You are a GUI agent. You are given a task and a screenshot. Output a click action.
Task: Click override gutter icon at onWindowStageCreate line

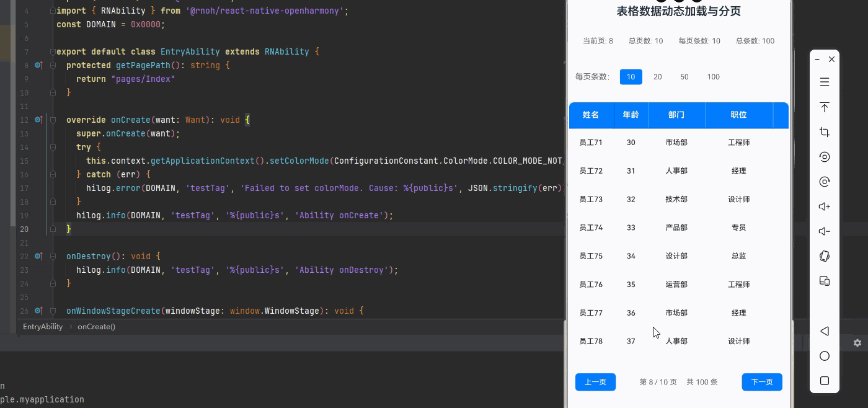click(38, 311)
